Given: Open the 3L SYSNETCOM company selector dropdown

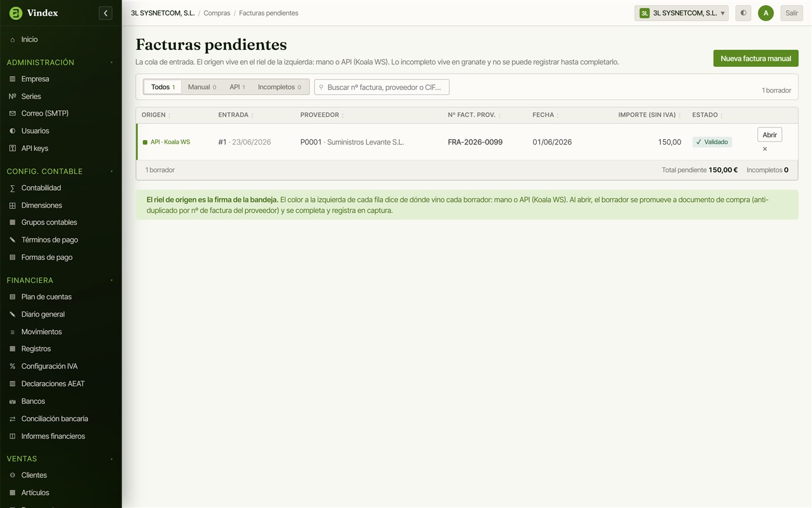Looking at the screenshot, I should click(681, 13).
